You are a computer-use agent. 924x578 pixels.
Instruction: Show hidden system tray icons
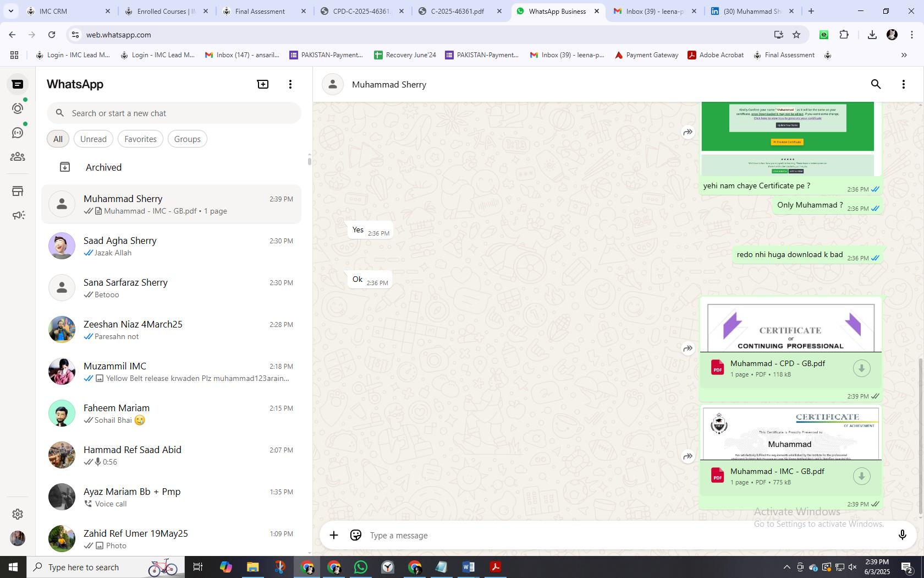(x=787, y=567)
